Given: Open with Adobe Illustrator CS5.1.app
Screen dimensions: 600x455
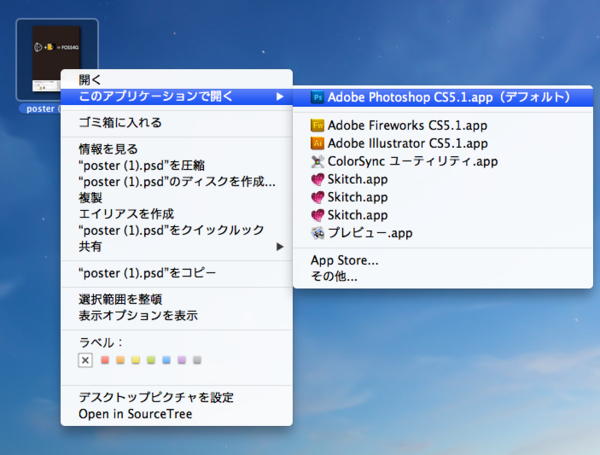Looking at the screenshot, I should point(443,143).
